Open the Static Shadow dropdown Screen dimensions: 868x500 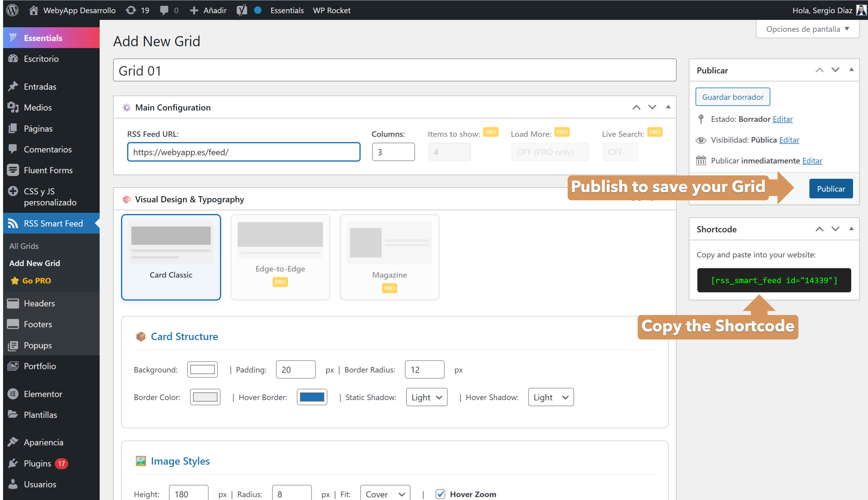[426, 397]
